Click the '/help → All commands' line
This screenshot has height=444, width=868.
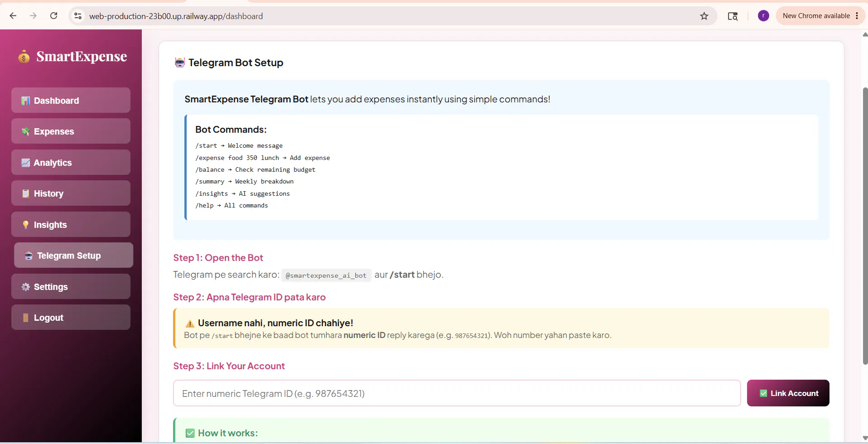(x=232, y=206)
